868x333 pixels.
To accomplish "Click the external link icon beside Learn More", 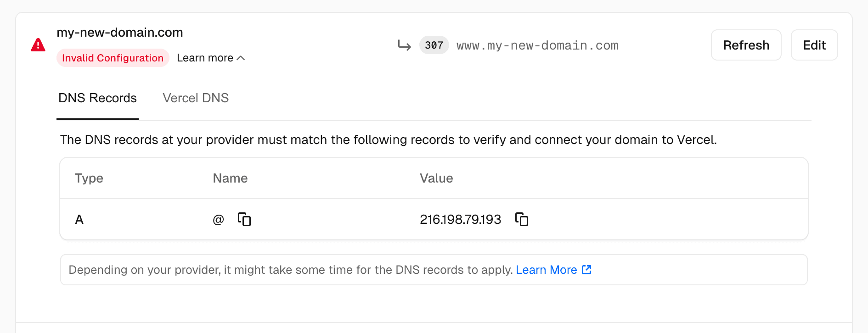I will [x=586, y=270].
